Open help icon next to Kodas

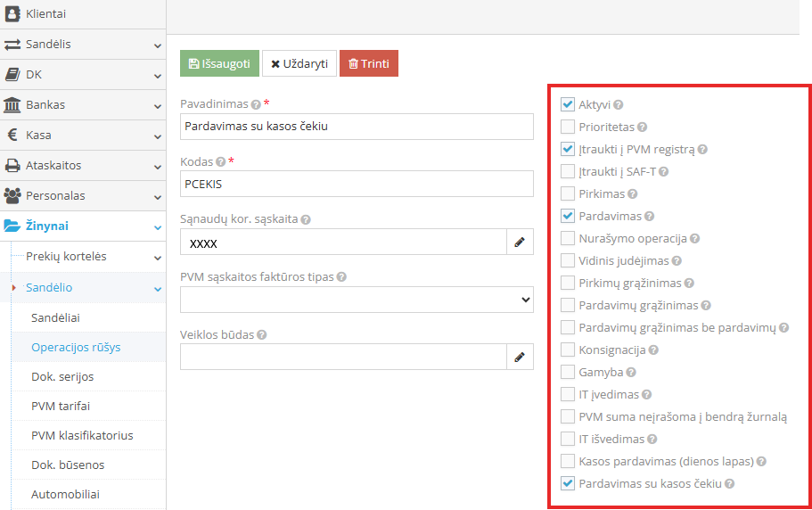coord(221,162)
